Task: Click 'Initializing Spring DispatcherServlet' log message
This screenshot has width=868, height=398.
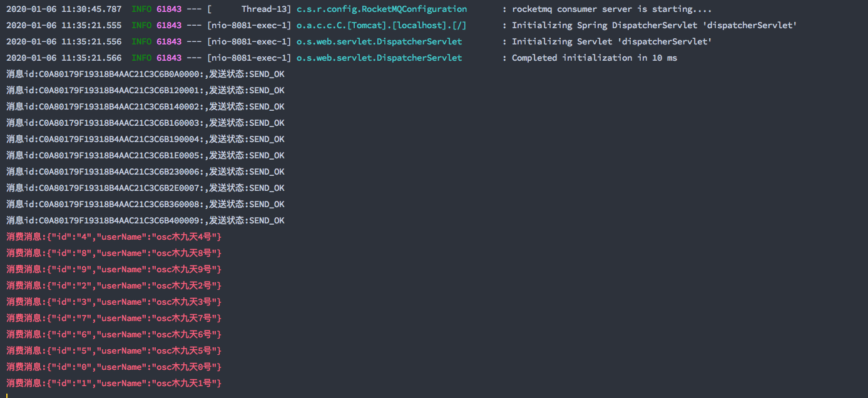Action: tap(654, 26)
